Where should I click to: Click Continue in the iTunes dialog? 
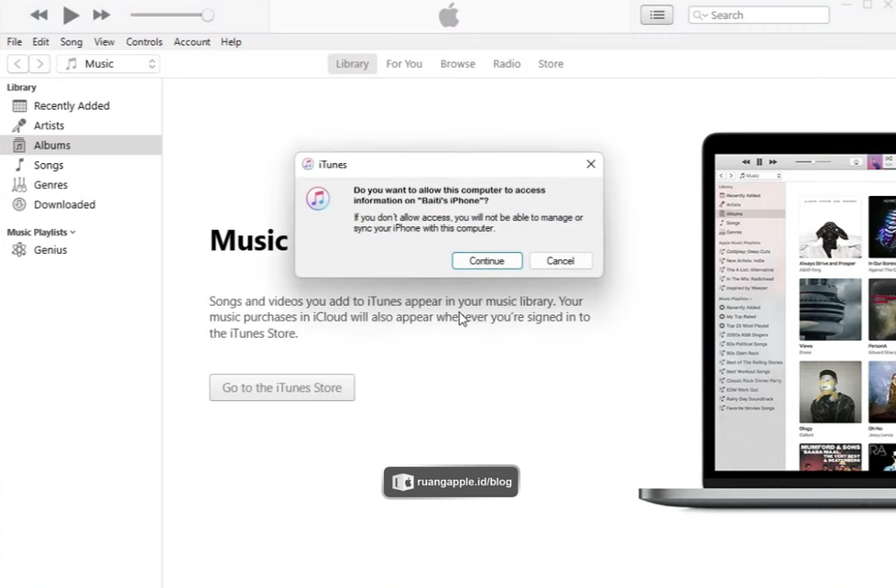click(x=486, y=261)
